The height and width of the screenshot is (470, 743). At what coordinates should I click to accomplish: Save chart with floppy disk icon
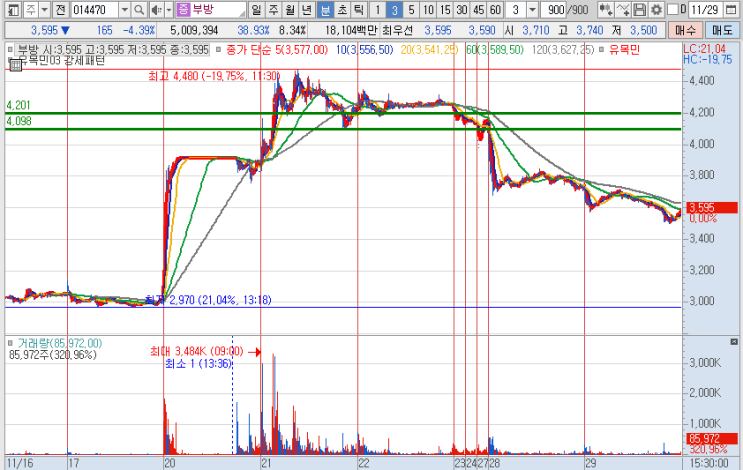(x=640, y=9)
